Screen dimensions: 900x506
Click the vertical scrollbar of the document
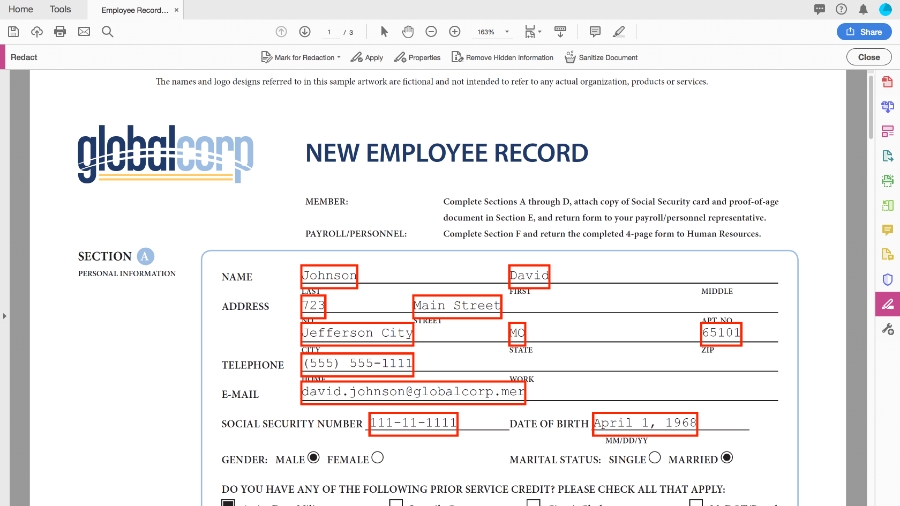click(871, 107)
